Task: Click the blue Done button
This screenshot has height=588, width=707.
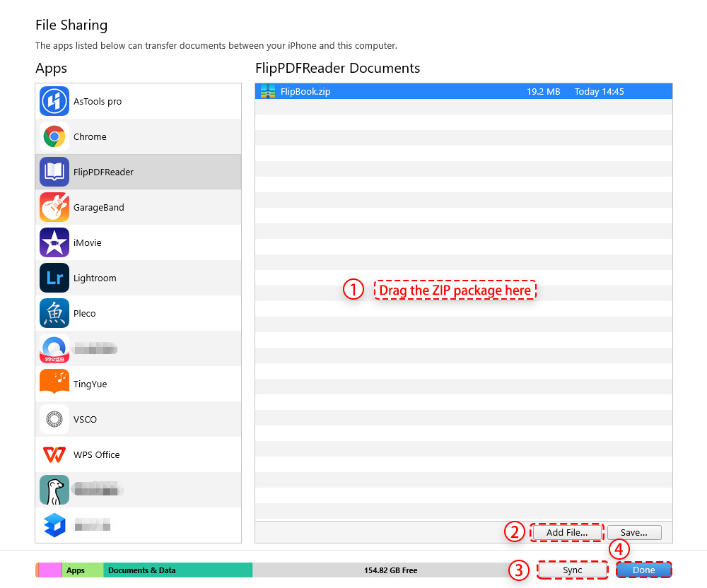Action: pos(643,570)
